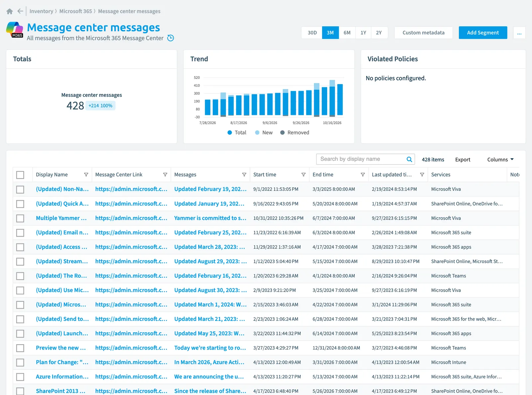The image size is (532, 395).
Task: Click Last updated cell '3/1/2024 11:29:06 PM'
Action: coord(394,305)
